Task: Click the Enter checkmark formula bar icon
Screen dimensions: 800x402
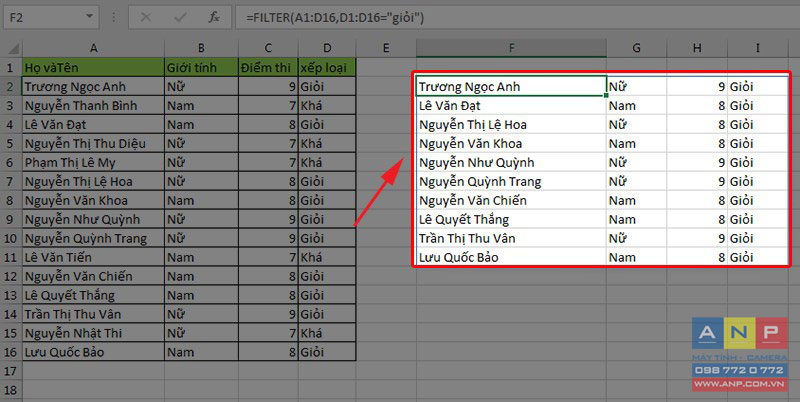Action: click(x=180, y=18)
